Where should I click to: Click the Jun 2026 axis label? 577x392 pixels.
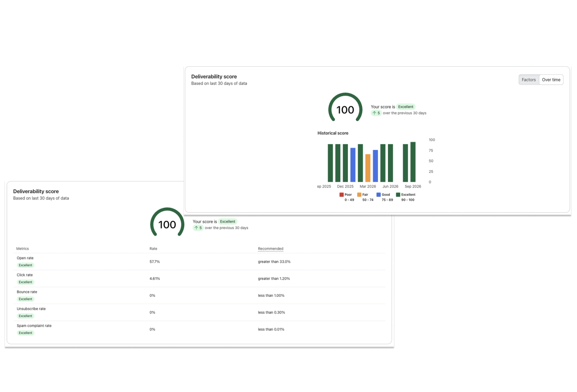390,186
